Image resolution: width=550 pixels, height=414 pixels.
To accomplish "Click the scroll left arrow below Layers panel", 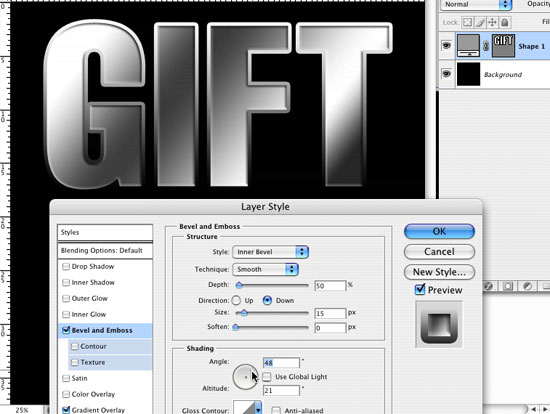I will click(x=534, y=409).
